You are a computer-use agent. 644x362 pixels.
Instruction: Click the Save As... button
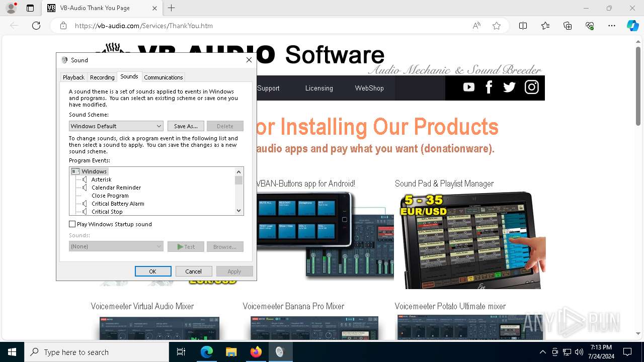(x=186, y=126)
